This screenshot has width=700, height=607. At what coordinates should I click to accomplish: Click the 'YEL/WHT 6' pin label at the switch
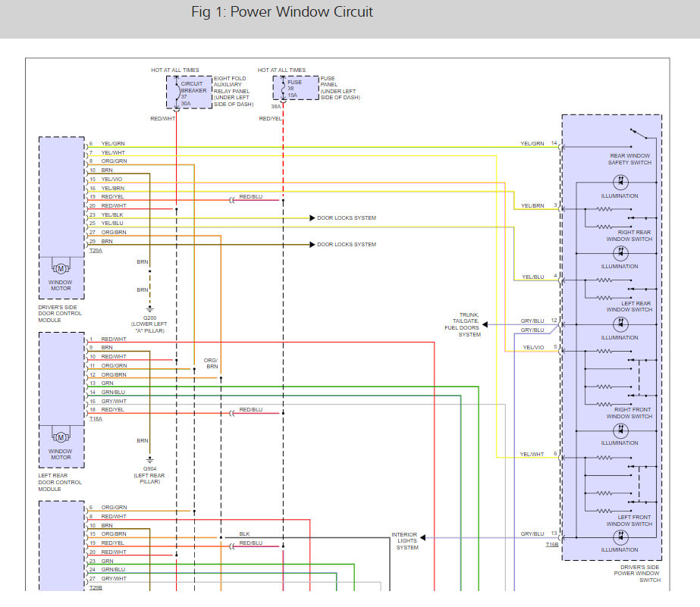pyautogui.click(x=538, y=454)
